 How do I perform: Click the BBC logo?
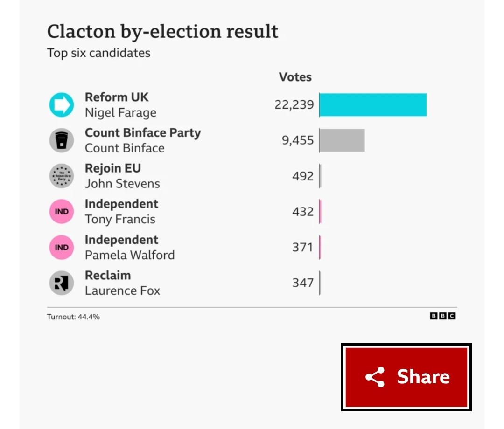tap(442, 316)
